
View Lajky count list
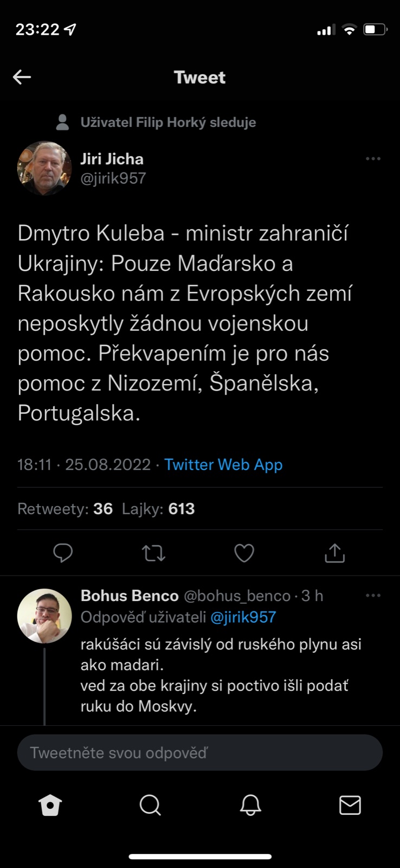pos(158,509)
